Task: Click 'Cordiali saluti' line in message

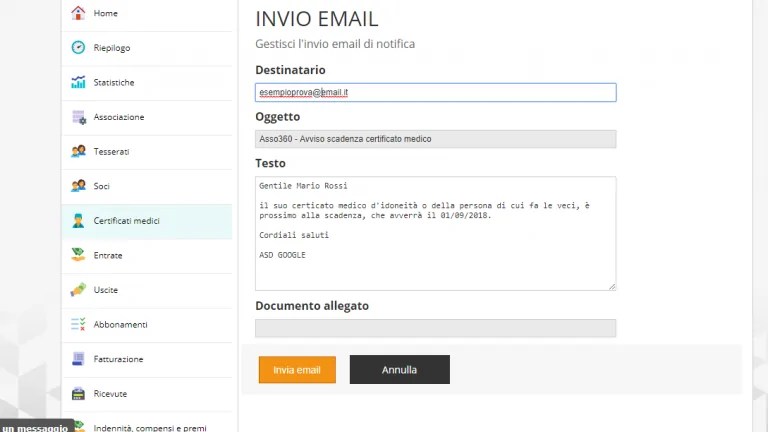Action: [294, 235]
